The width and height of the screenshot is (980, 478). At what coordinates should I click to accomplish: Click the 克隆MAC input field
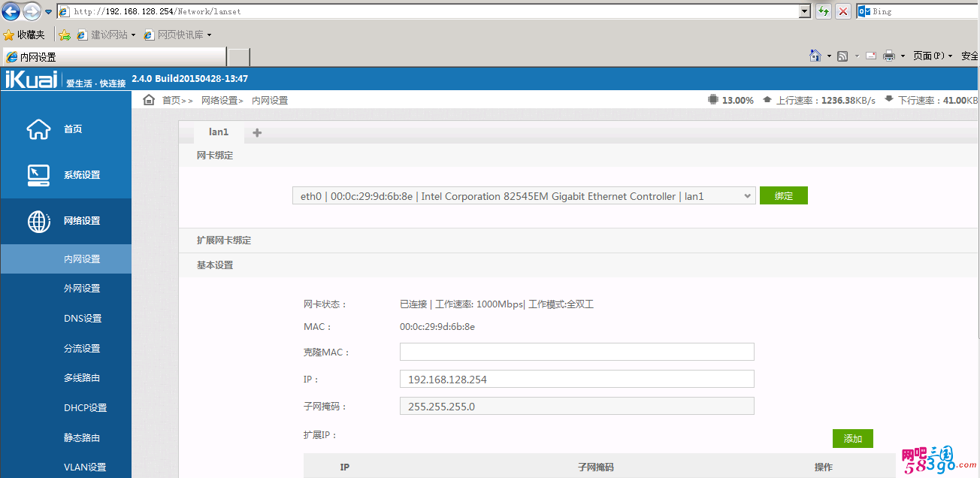pyautogui.click(x=577, y=352)
